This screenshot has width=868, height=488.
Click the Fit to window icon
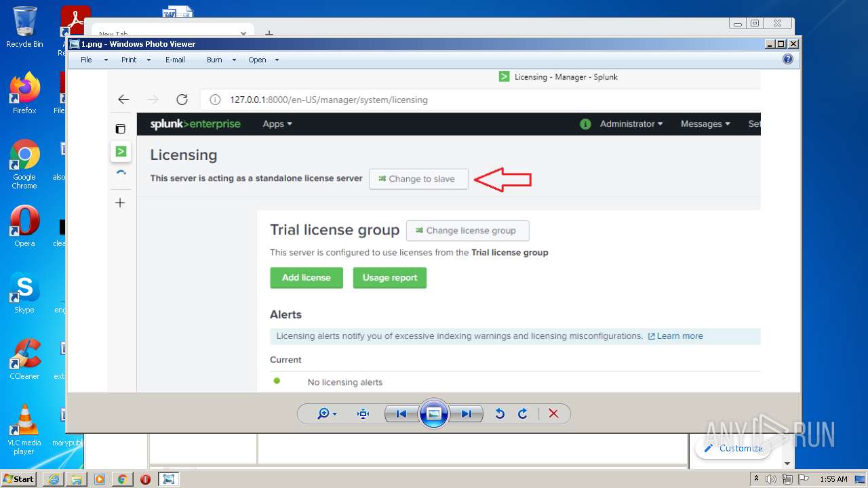pos(363,413)
